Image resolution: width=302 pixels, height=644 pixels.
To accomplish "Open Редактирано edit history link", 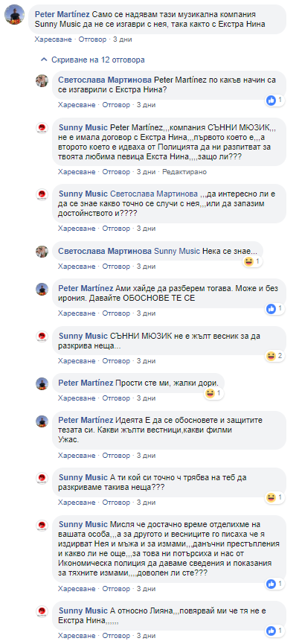I will coord(184,172).
